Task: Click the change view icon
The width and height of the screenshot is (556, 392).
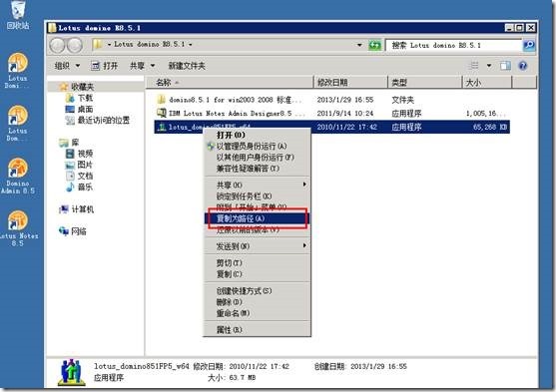Action: click(473, 66)
